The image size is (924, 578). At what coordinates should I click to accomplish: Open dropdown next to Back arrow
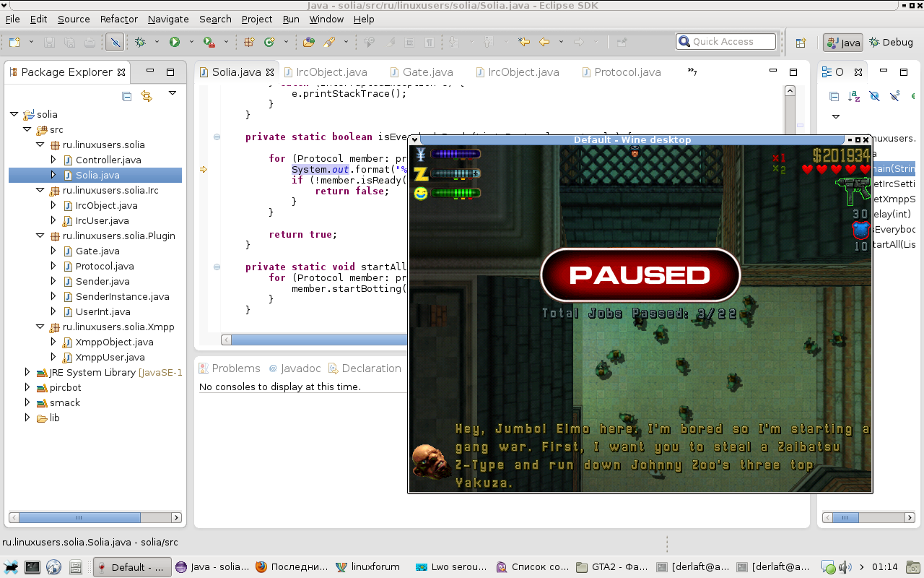pyautogui.click(x=561, y=42)
